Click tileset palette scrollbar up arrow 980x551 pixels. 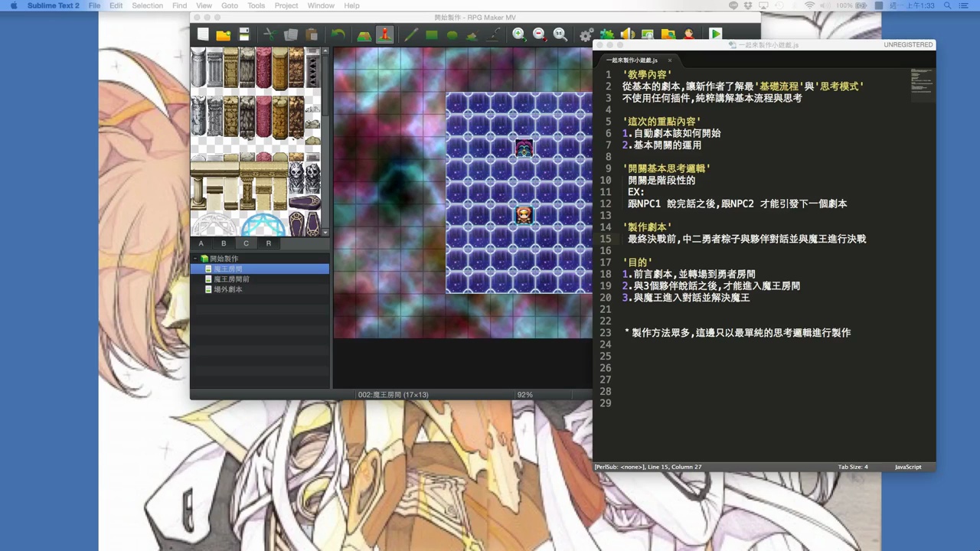coord(325,51)
